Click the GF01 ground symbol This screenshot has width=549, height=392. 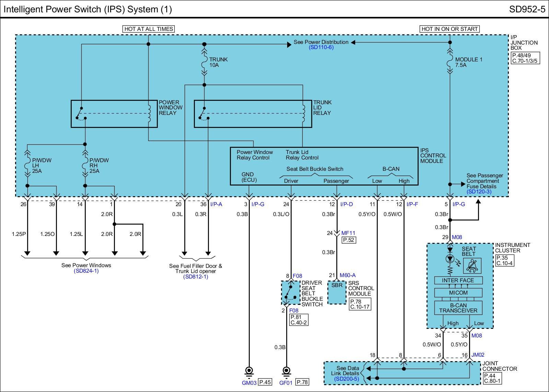(x=286, y=371)
